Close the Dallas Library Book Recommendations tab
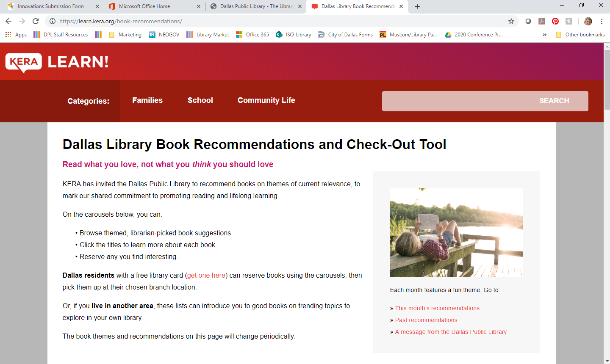Screen dimensions: 610x364 coord(401,6)
